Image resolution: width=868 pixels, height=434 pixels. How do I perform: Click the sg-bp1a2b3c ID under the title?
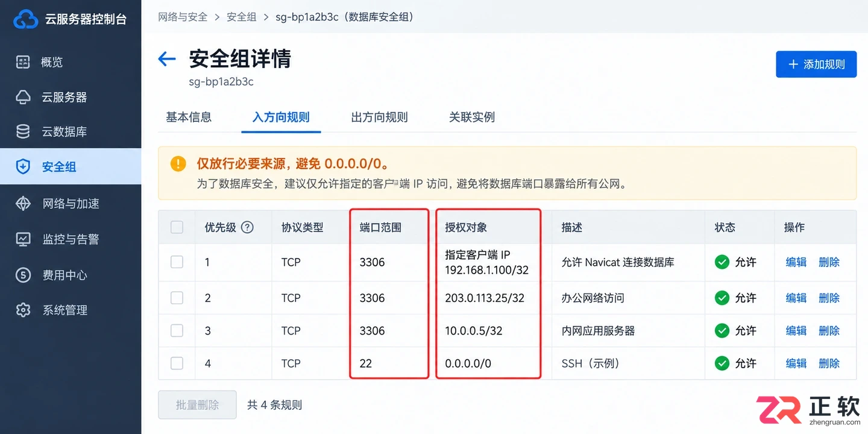point(222,81)
